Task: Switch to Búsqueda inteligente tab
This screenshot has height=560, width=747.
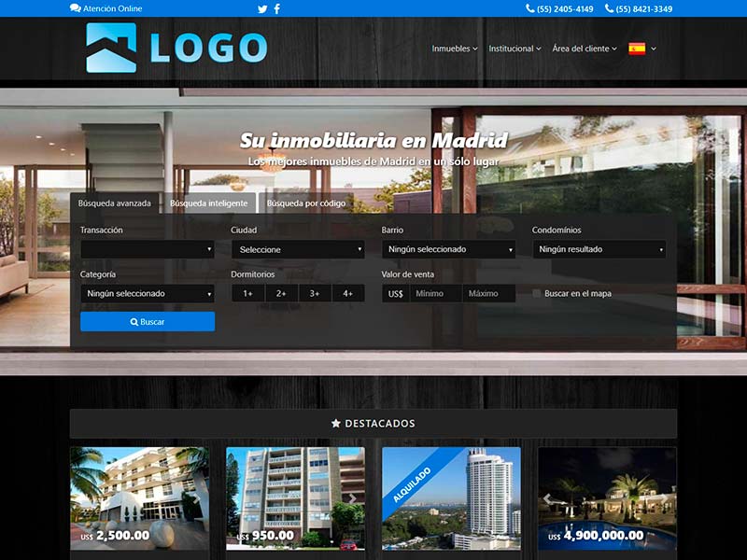Action: 208,203
